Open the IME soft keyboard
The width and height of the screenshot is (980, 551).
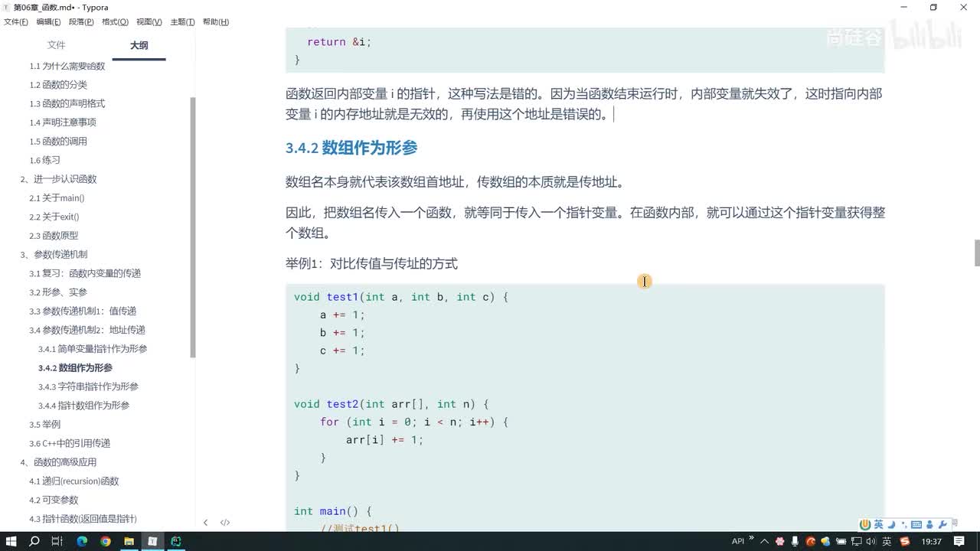[x=916, y=524]
